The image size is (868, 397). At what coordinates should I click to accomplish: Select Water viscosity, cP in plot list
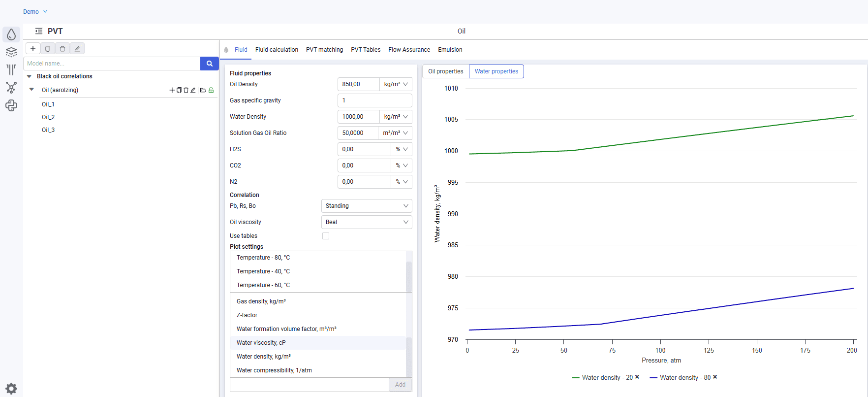click(318, 343)
